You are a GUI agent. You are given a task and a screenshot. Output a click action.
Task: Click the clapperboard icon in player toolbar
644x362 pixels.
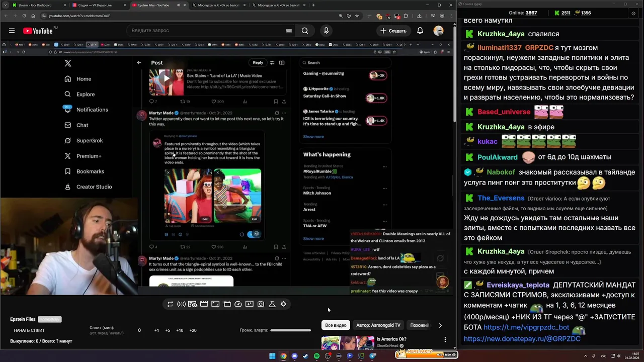click(204, 304)
